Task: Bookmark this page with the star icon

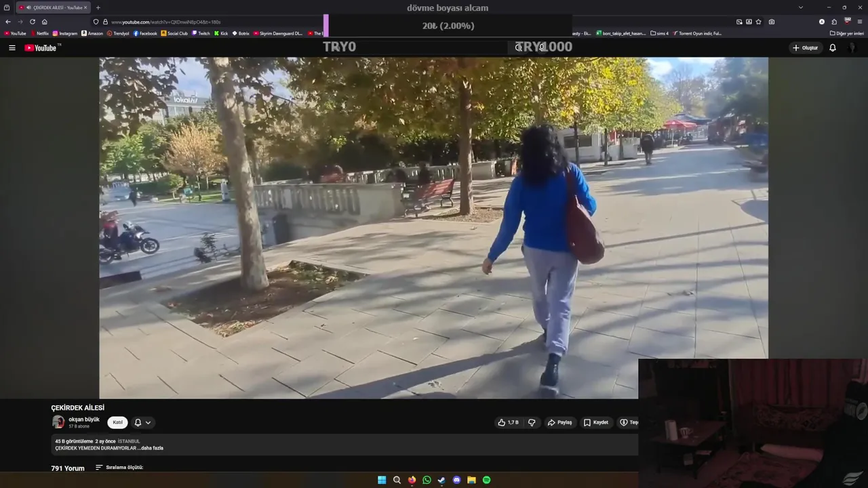Action: [758, 22]
